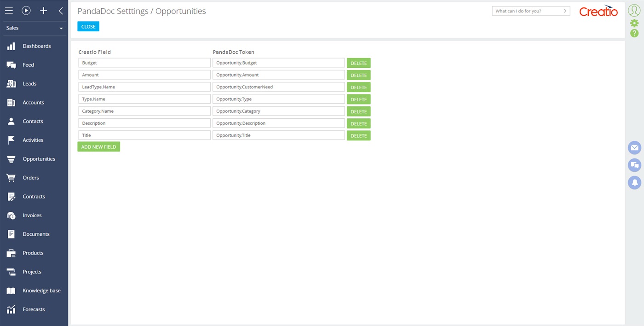The width and height of the screenshot is (644, 326).
Task: Click the LeadType.Name Creatio field input
Action: point(144,87)
